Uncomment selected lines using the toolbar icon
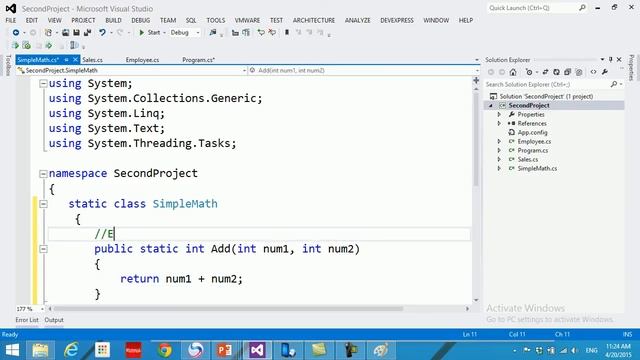 pyautogui.click(x=272, y=32)
